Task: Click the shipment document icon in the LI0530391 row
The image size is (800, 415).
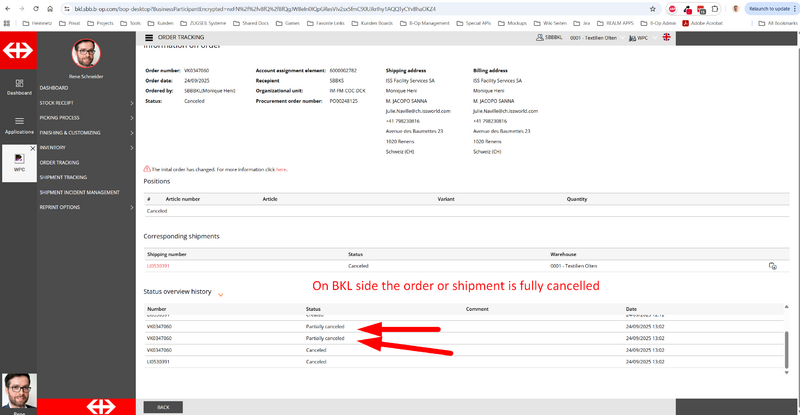Action: (772, 266)
